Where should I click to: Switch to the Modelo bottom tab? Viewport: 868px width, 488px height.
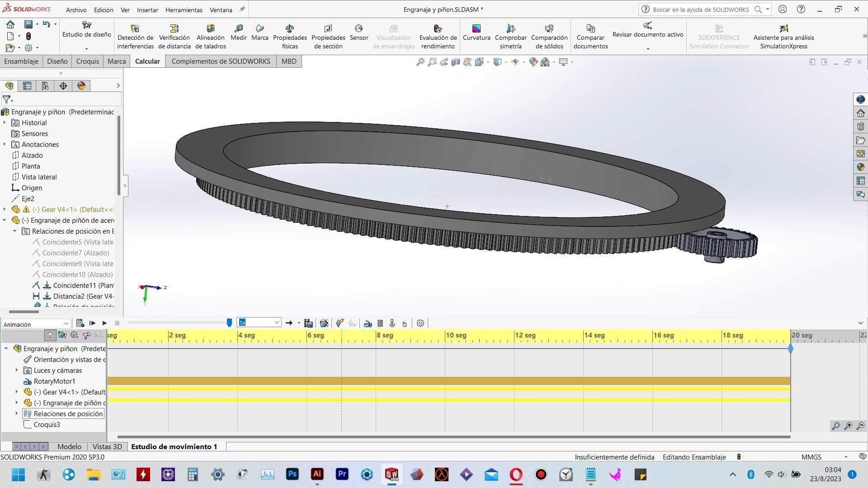click(69, 446)
